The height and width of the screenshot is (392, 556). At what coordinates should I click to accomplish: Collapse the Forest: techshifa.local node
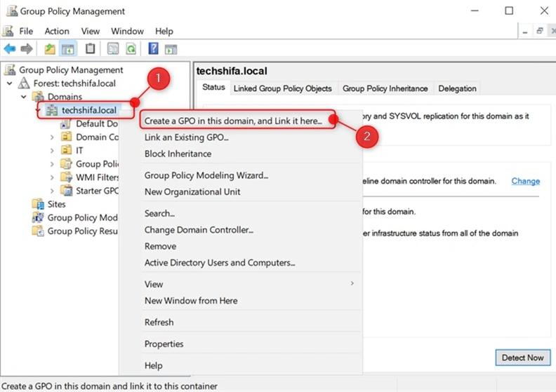click(x=10, y=83)
